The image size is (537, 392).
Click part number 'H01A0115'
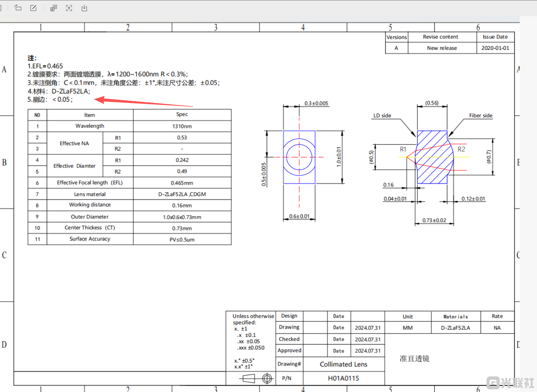coord(343,378)
